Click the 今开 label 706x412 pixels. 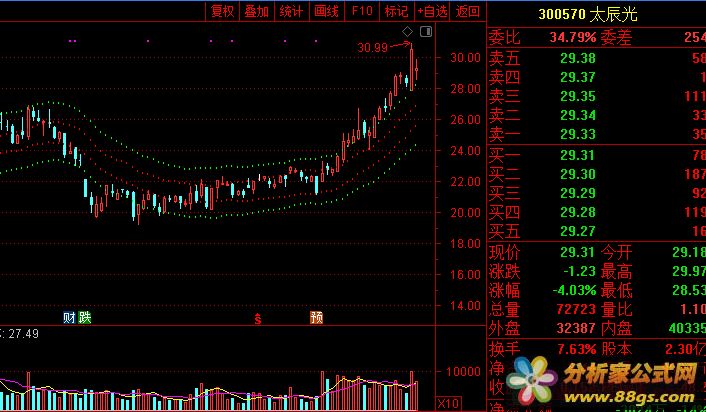pyautogui.click(x=617, y=252)
